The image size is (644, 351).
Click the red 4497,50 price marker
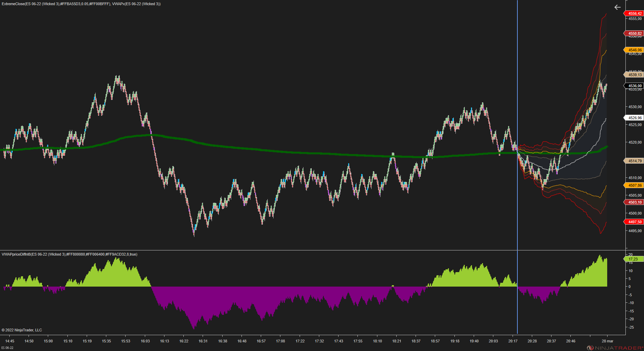[x=634, y=222]
